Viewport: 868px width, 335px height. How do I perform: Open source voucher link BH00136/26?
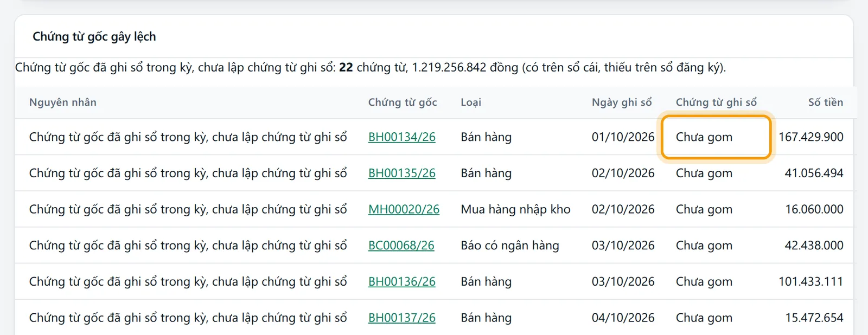[401, 282]
